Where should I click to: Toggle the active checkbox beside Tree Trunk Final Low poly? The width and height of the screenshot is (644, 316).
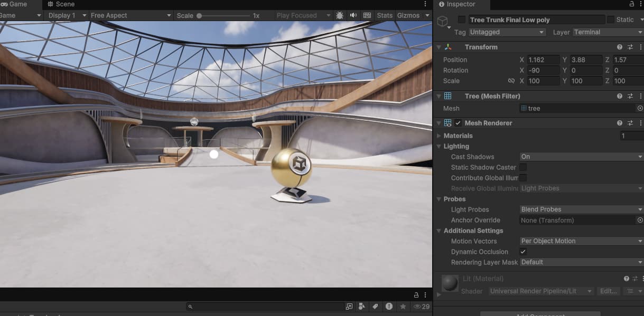point(462,19)
